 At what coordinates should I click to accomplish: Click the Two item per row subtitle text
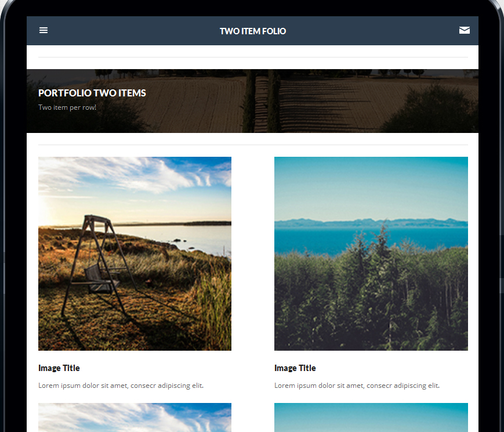[x=67, y=107]
